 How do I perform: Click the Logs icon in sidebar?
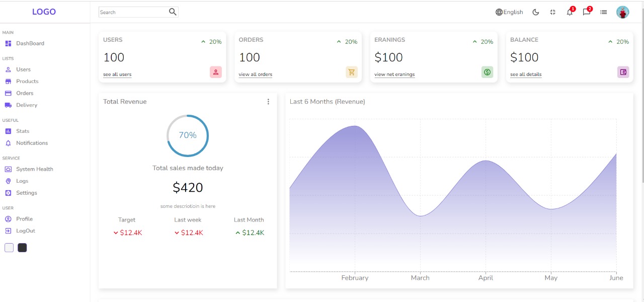[8, 181]
